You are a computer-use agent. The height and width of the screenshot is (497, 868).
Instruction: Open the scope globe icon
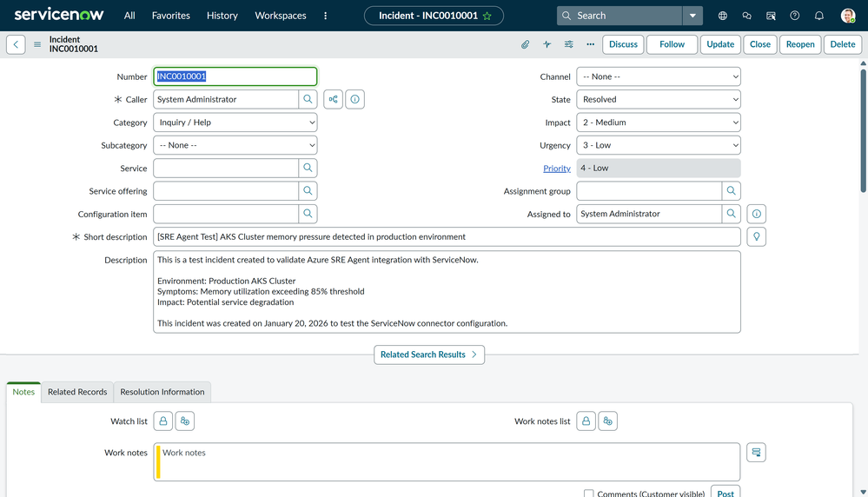coord(722,16)
